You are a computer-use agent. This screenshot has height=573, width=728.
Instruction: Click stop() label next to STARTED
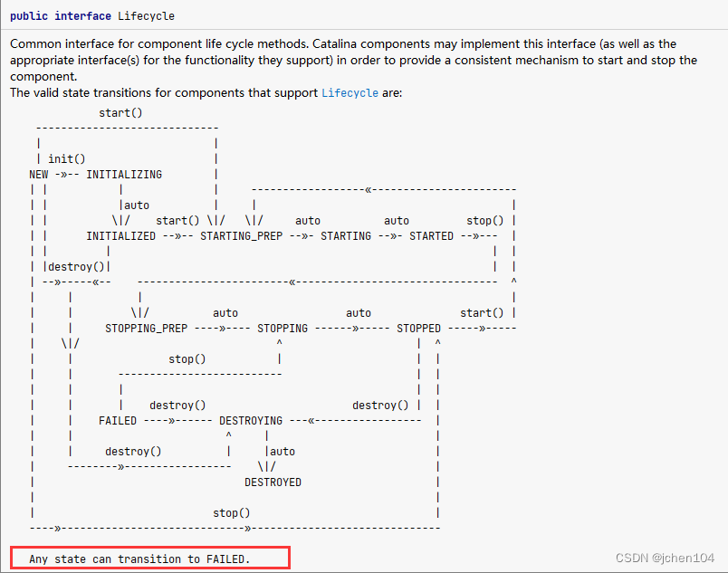(484, 221)
